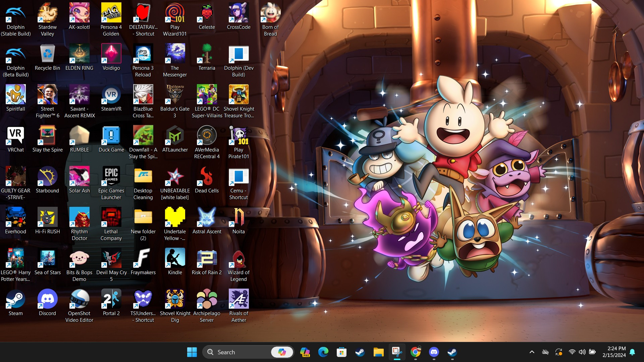
Task: Select the Rivals of Aether icon
Action: pos(238,306)
